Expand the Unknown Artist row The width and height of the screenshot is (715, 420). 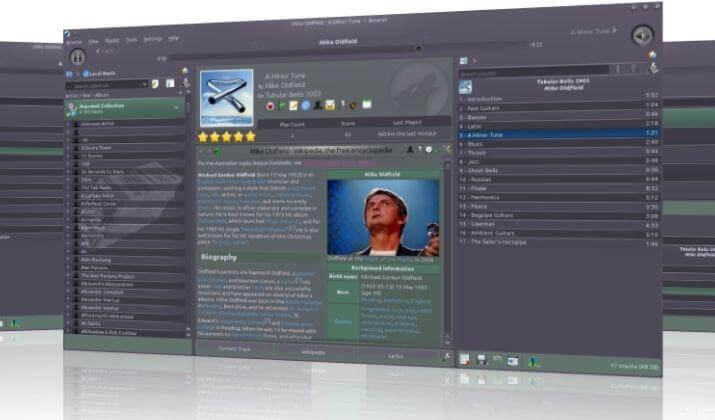[x=69, y=124]
